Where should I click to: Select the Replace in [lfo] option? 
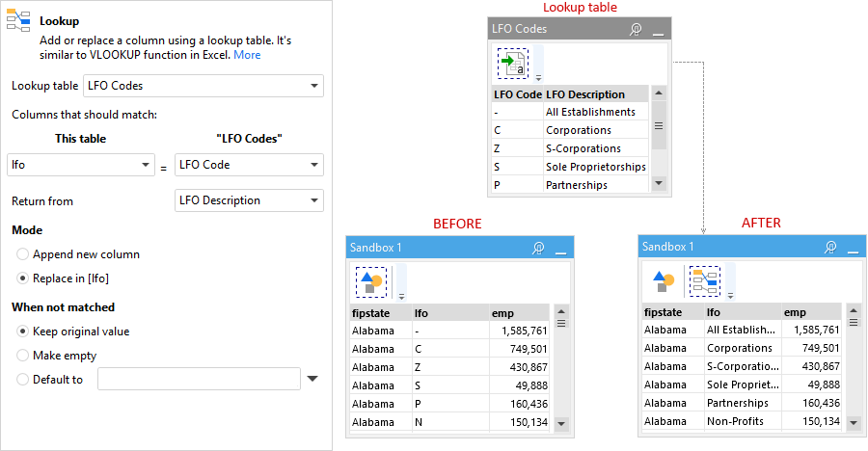click(x=22, y=279)
